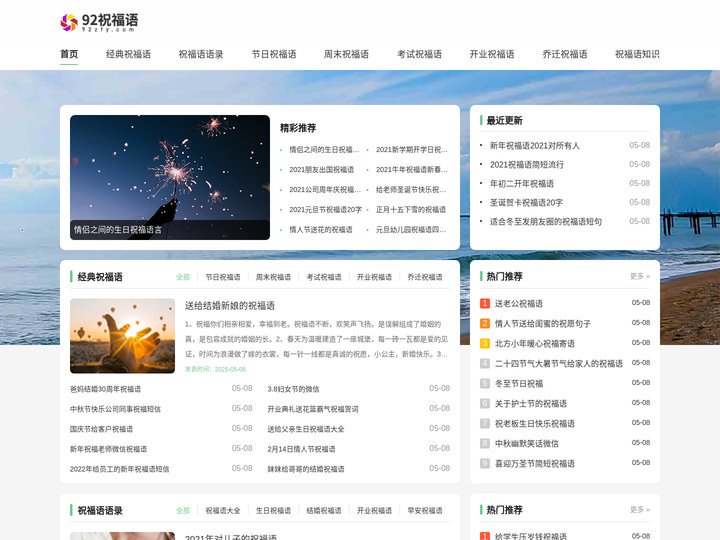
Task: Open hot item 关于护士节的祝福语
Action: coord(531,404)
